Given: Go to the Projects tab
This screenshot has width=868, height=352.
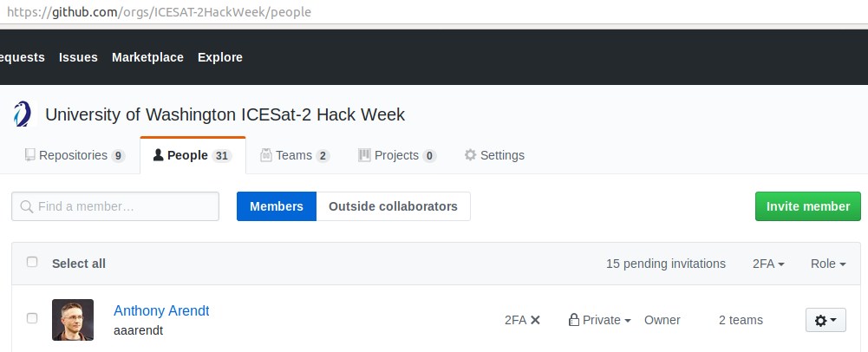Looking at the screenshot, I should click(x=397, y=156).
